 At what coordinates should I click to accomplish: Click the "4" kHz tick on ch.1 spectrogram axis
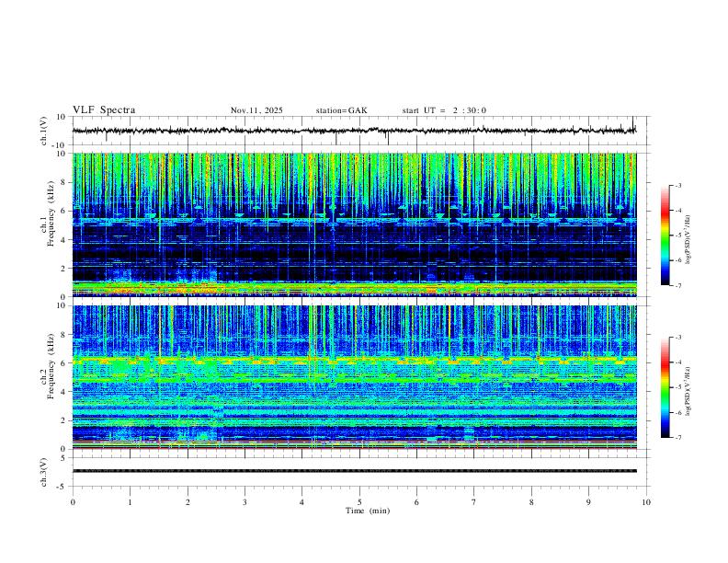[x=63, y=239]
